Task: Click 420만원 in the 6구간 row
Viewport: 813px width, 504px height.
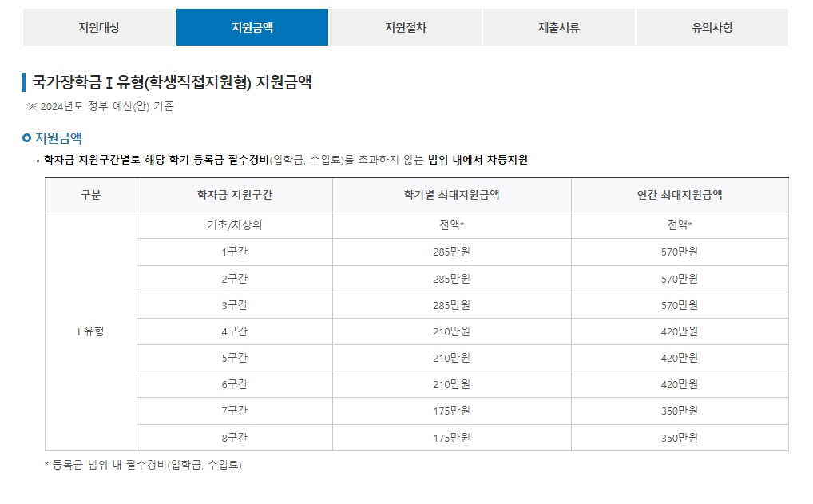Action: [x=680, y=384]
